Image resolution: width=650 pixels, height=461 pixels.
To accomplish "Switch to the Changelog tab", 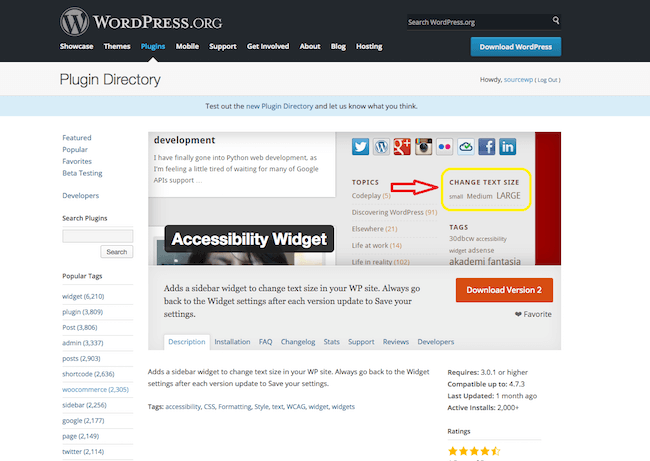I will tap(298, 342).
